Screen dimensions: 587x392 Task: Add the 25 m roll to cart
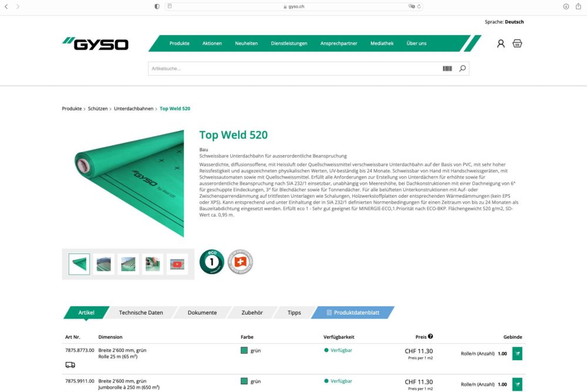click(x=517, y=353)
